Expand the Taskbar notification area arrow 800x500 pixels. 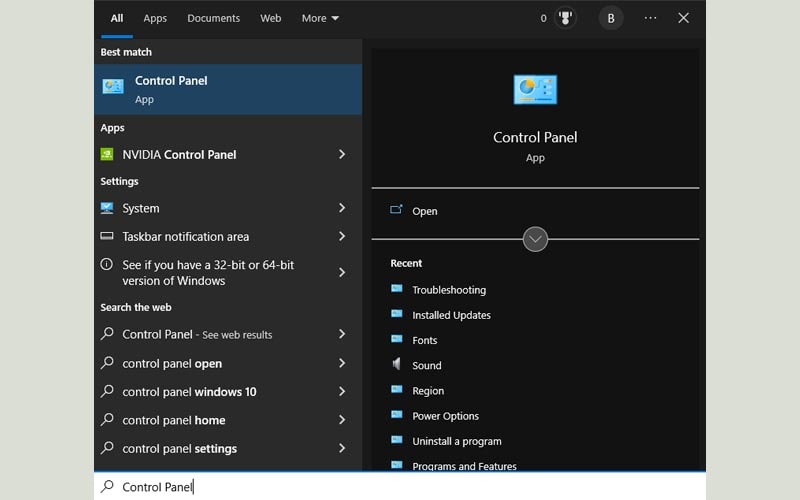(342, 236)
